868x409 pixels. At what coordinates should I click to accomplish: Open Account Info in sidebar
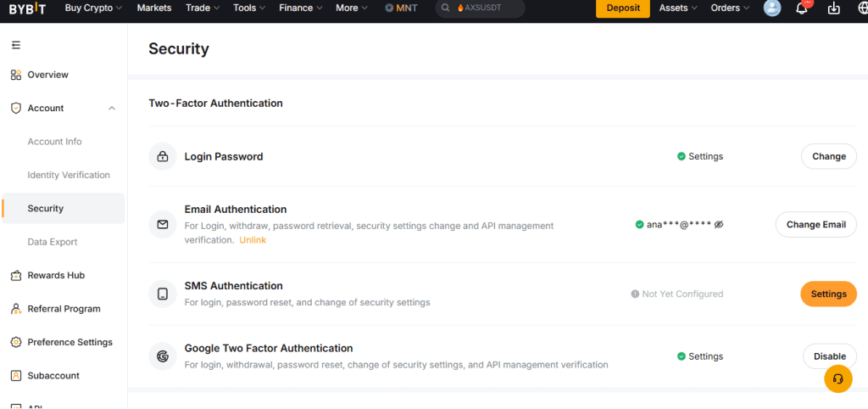pyautogui.click(x=55, y=142)
